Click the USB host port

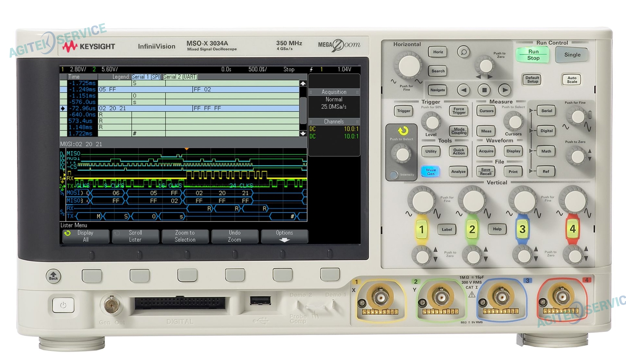tap(260, 301)
